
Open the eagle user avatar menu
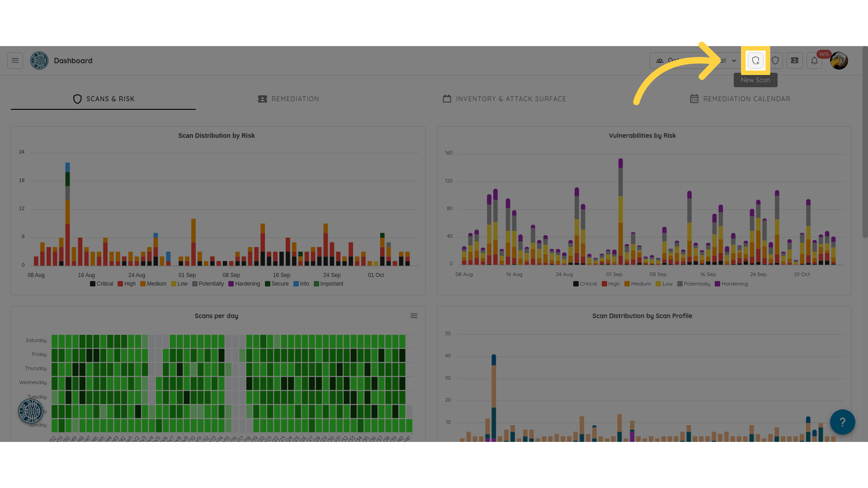click(x=839, y=61)
